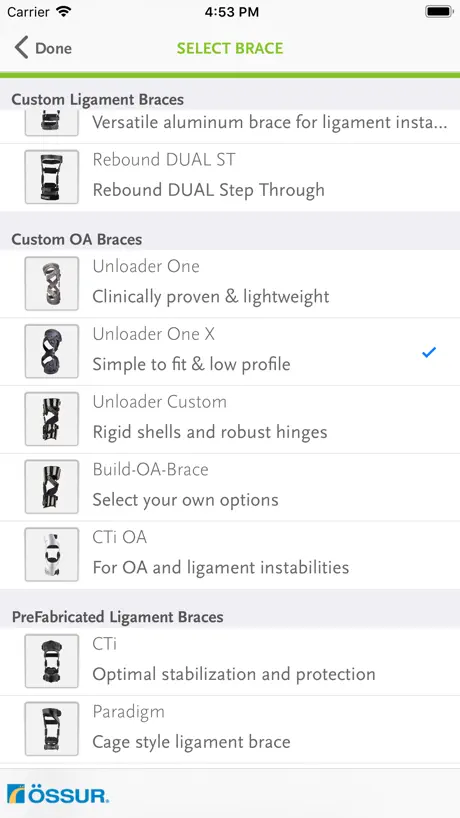Select CTi OA for ligament instabilities
This screenshot has height=818, width=460.
230,555
